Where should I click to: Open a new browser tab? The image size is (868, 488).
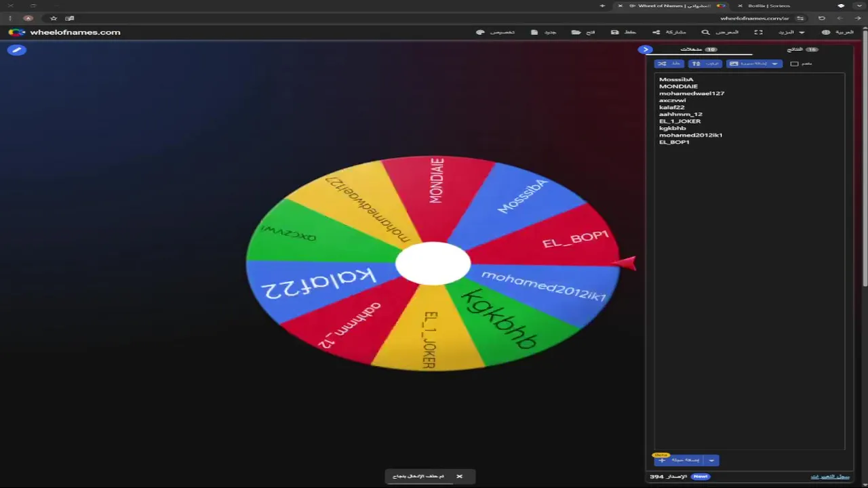[602, 5]
